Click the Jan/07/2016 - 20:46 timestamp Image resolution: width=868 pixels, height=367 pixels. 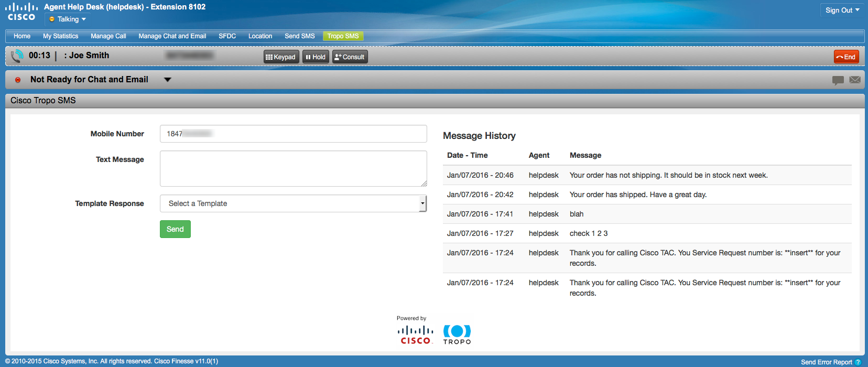(x=480, y=175)
